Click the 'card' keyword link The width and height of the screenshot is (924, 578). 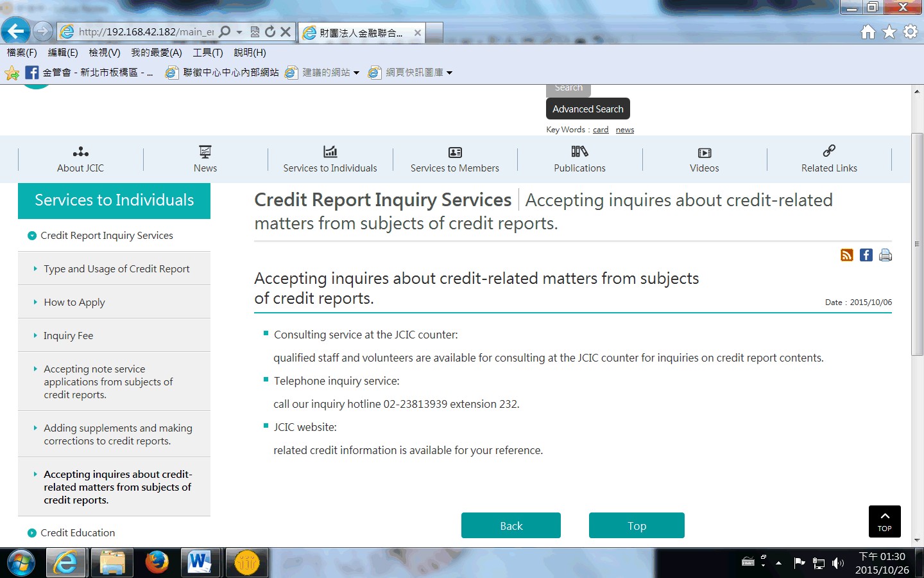point(601,130)
